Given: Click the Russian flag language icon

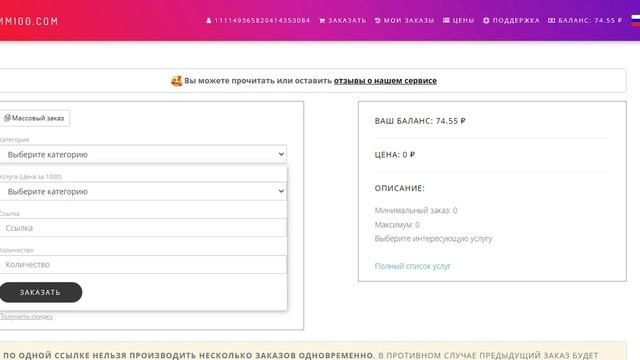Looking at the screenshot, I should (636, 20).
